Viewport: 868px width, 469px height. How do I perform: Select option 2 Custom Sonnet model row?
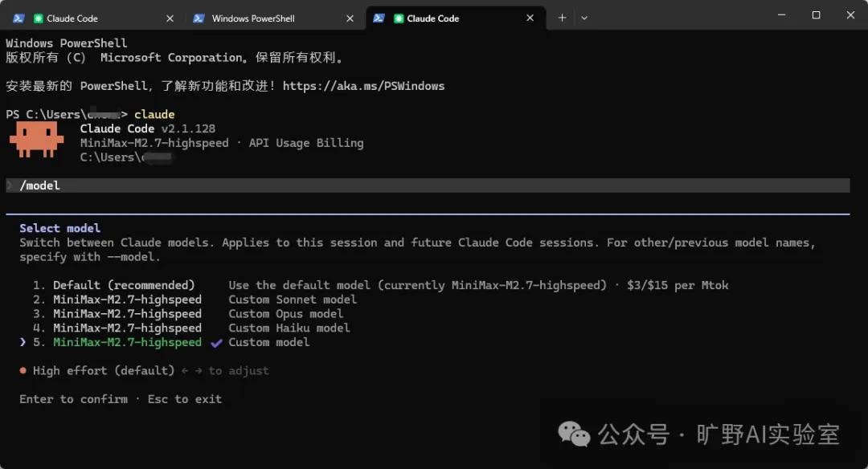pyautogui.click(x=194, y=300)
